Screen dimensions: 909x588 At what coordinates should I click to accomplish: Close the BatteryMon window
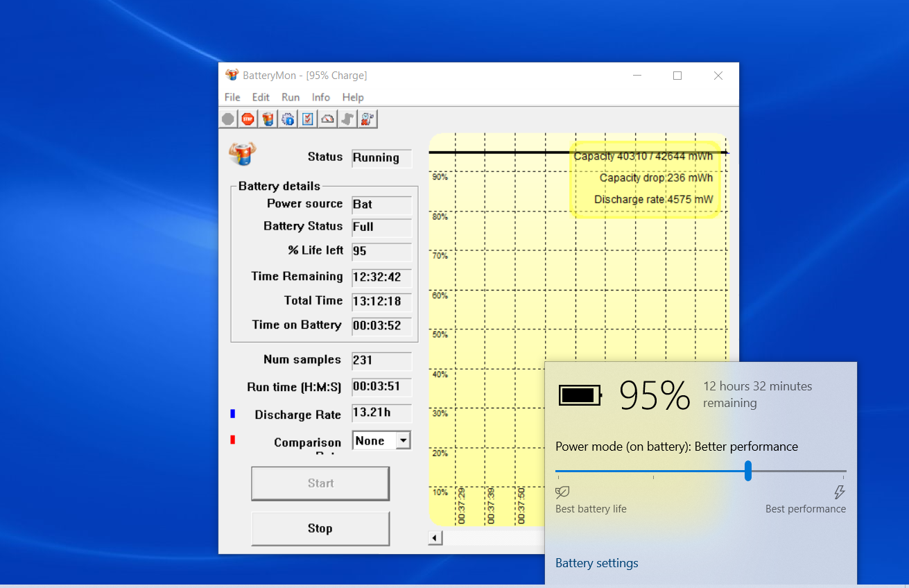click(x=718, y=76)
